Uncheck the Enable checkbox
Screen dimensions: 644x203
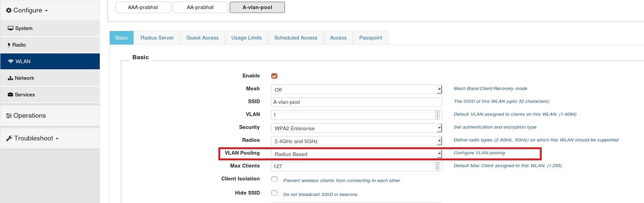pos(274,76)
